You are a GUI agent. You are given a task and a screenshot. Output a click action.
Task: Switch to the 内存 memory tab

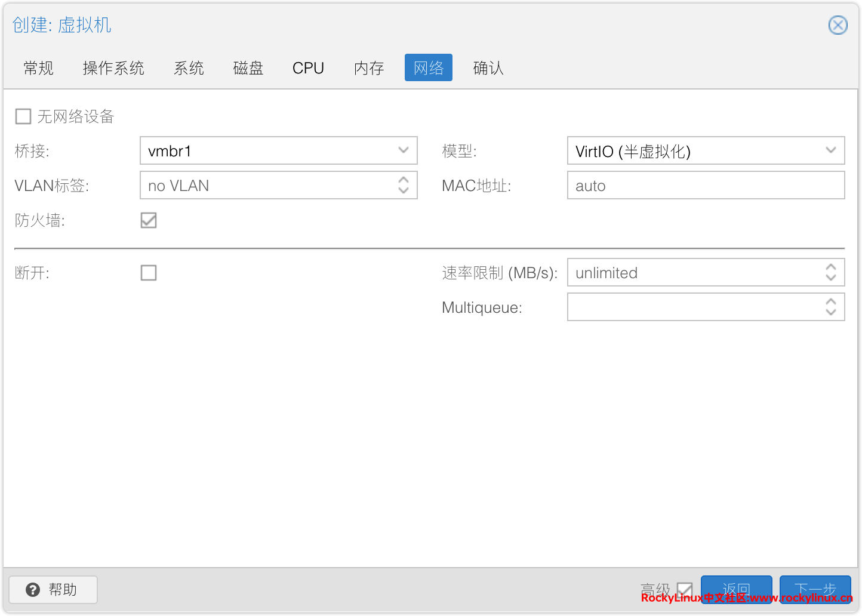pyautogui.click(x=369, y=68)
